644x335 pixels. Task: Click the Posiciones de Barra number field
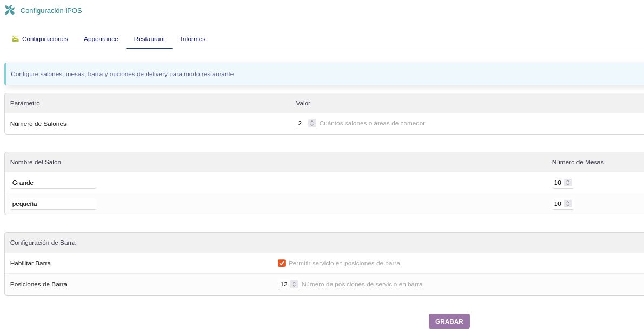(x=284, y=284)
